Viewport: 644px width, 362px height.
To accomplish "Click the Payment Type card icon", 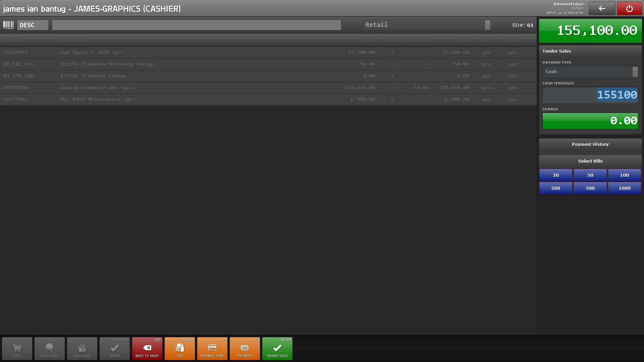I will pos(212,348).
